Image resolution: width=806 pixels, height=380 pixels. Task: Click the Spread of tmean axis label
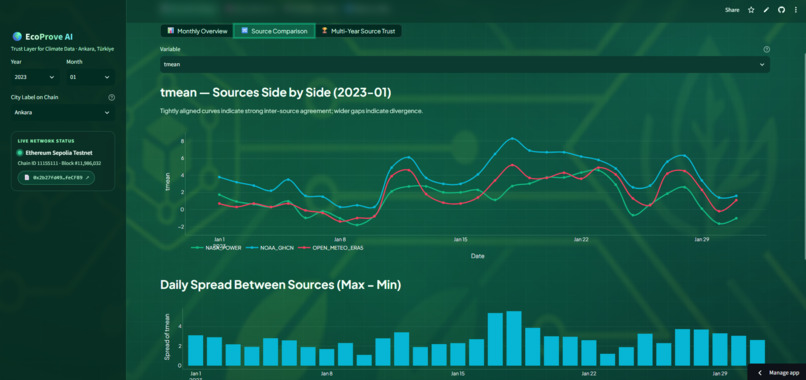(x=167, y=336)
